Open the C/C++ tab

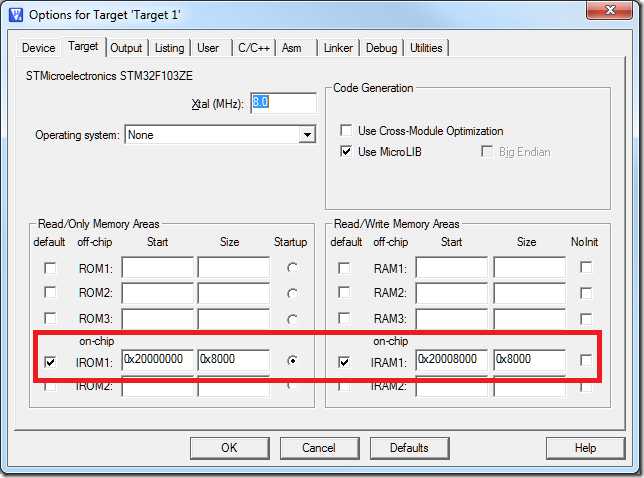(x=254, y=48)
